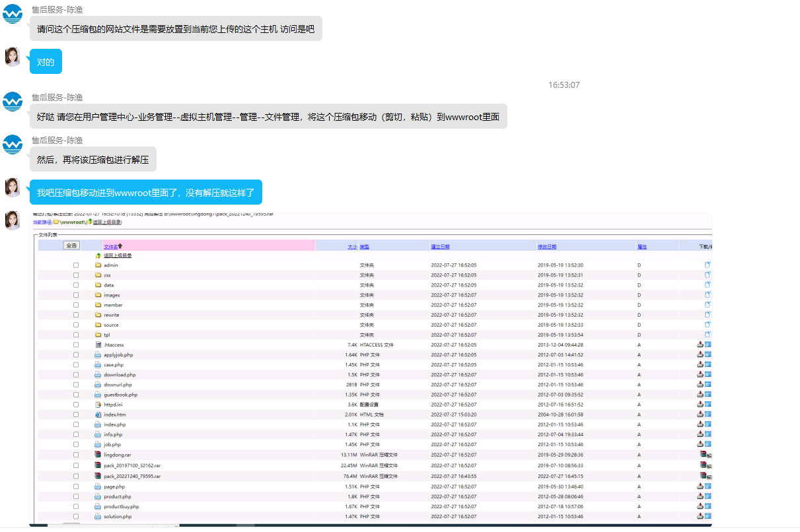Click the 属性 column header
The height and width of the screenshot is (532, 800).
[641, 246]
